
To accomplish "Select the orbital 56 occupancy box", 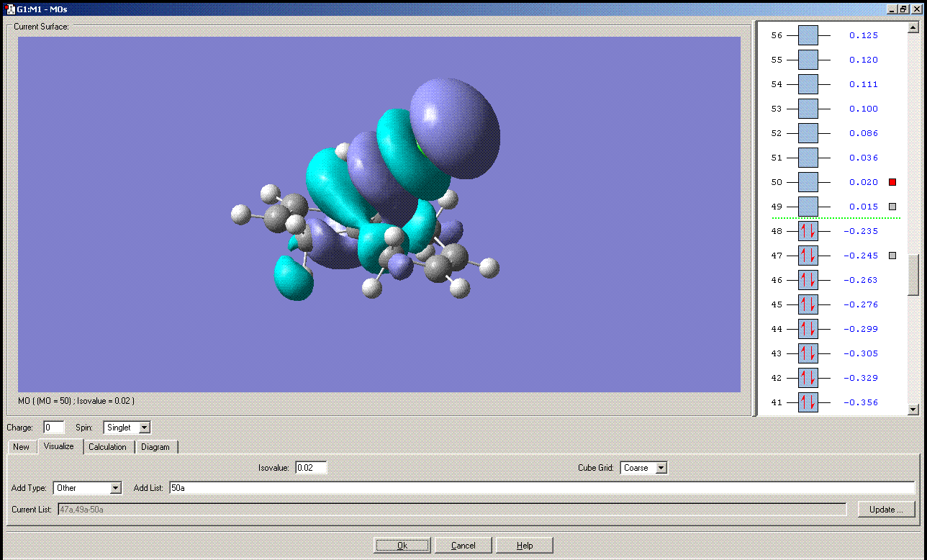I will (x=808, y=35).
